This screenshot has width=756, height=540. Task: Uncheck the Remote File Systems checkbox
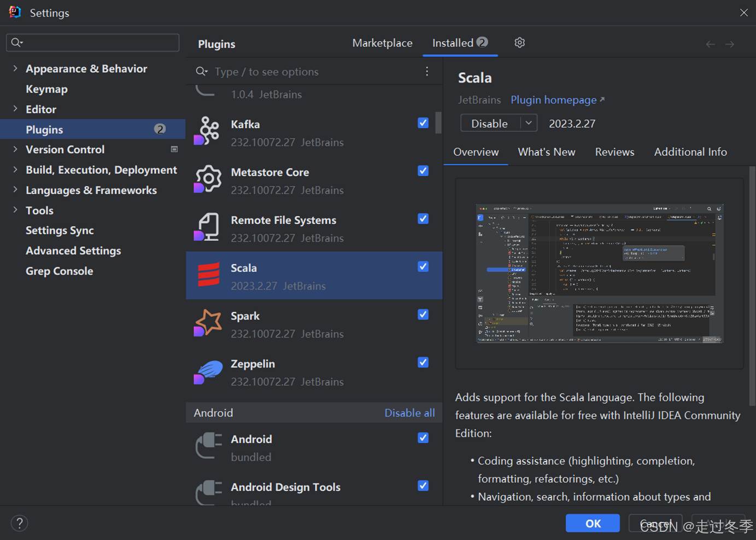[x=423, y=218]
